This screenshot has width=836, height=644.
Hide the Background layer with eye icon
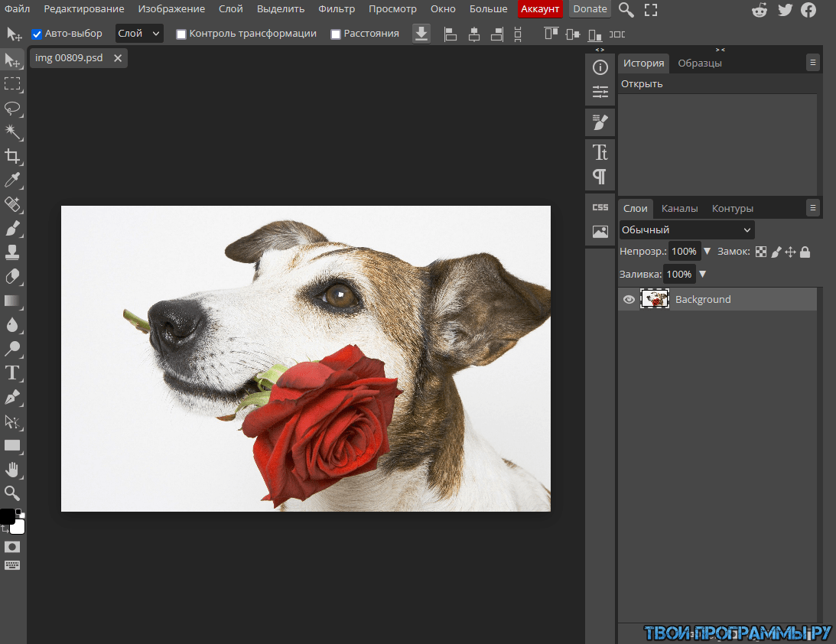coord(629,300)
